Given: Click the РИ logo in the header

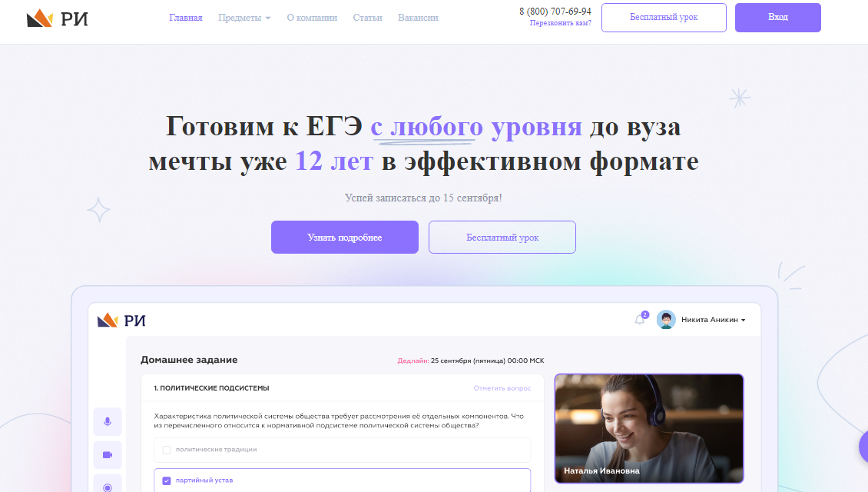Looking at the screenshot, I should pos(57,18).
